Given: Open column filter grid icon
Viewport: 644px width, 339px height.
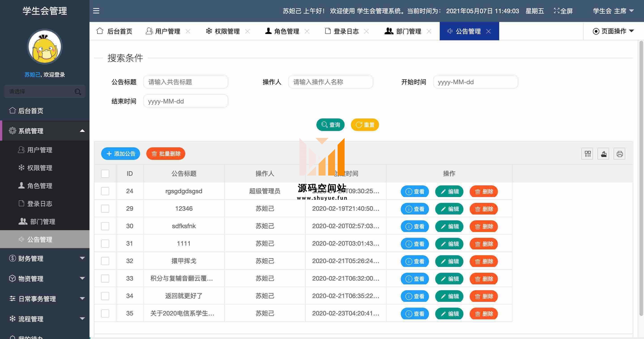Looking at the screenshot, I should click(587, 154).
